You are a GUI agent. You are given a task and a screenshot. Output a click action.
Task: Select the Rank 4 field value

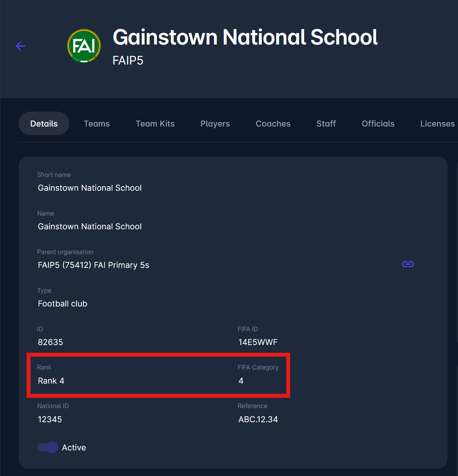(x=51, y=381)
